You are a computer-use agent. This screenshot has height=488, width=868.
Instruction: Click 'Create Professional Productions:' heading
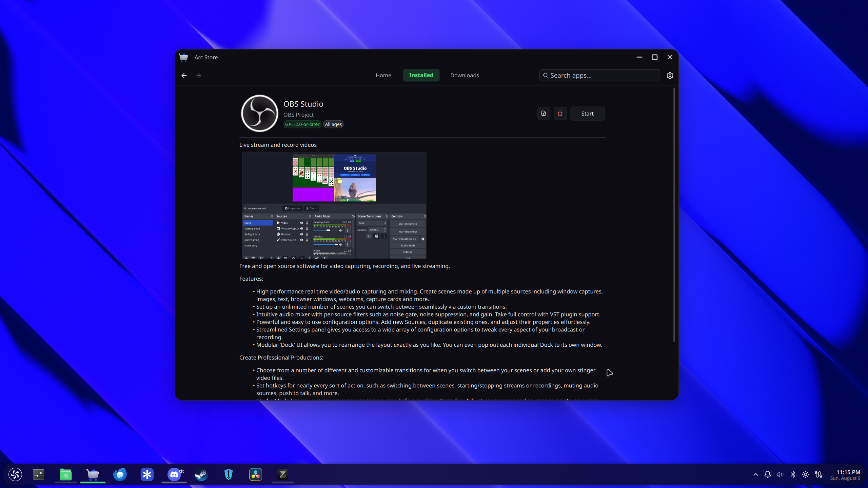(x=281, y=358)
